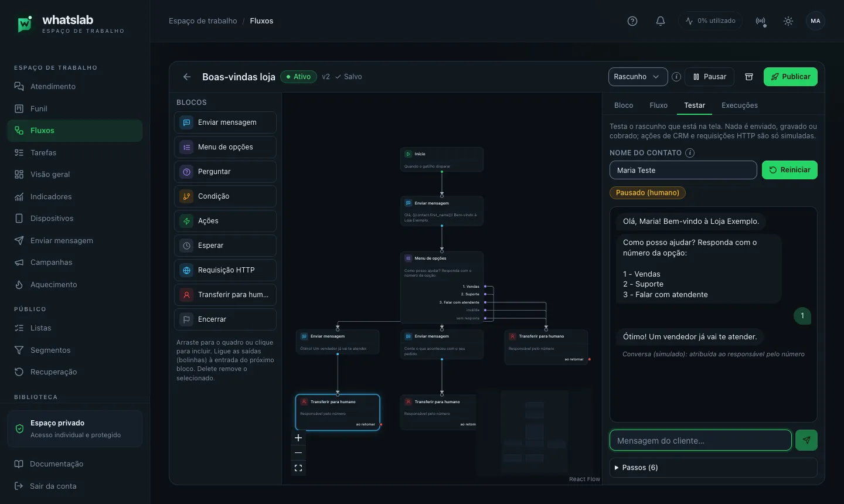This screenshot has height=504, width=844.
Task: Click the send message paper-plane button
Action: [x=806, y=440]
